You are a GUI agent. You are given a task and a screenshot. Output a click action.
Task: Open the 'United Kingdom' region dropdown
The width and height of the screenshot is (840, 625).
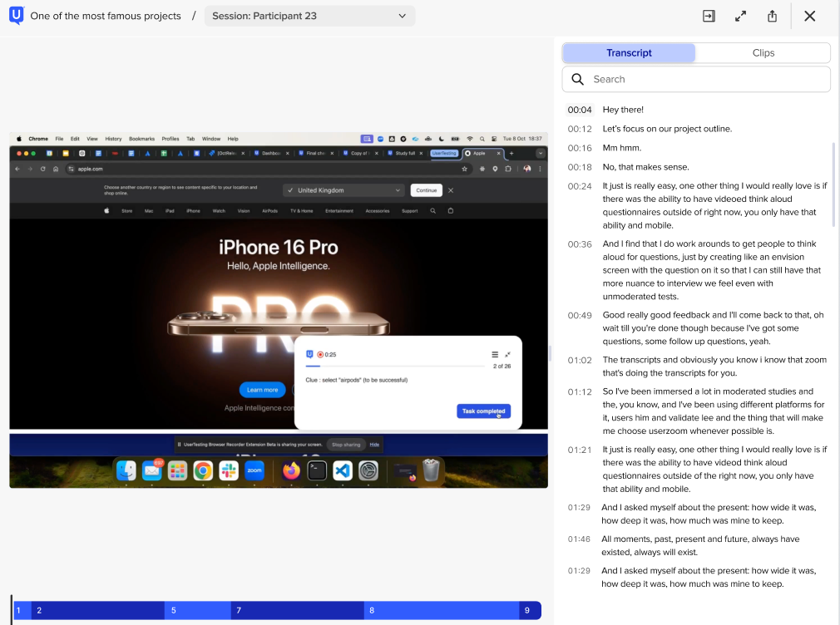(344, 190)
